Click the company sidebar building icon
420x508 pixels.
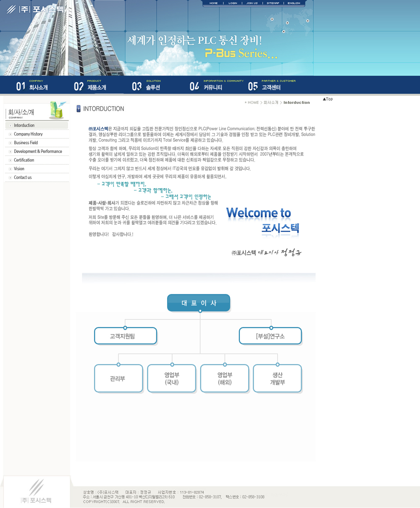57,110
